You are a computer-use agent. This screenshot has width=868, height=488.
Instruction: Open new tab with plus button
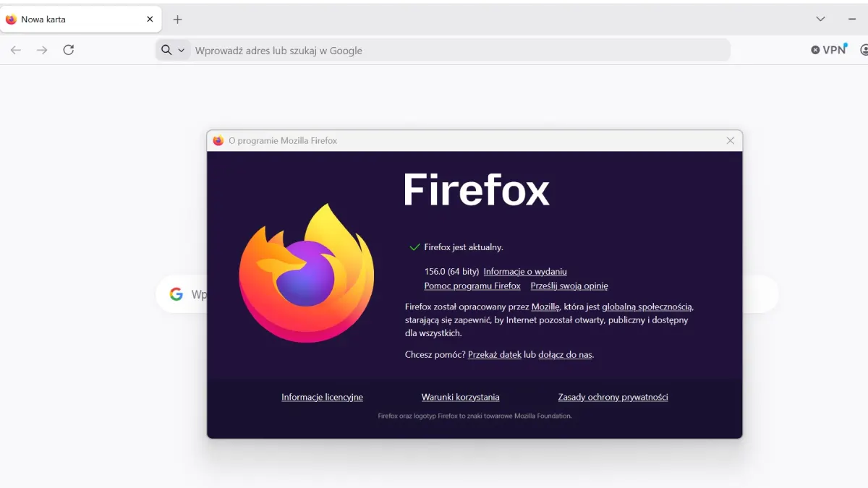click(x=177, y=20)
